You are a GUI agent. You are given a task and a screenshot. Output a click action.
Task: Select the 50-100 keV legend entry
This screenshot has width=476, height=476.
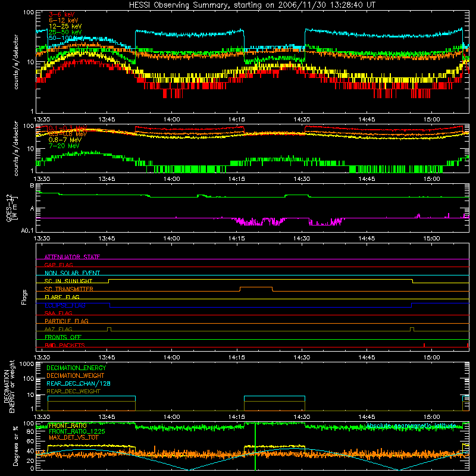point(67,38)
